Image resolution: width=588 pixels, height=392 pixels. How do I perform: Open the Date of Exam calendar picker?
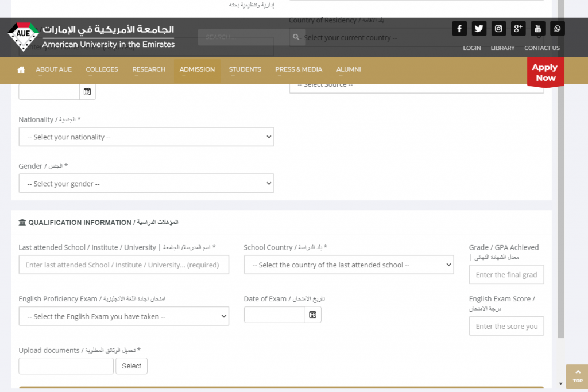pyautogui.click(x=313, y=314)
